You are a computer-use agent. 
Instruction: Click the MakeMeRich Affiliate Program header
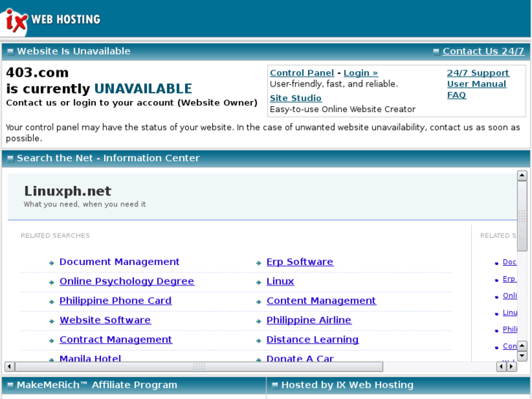(97, 385)
